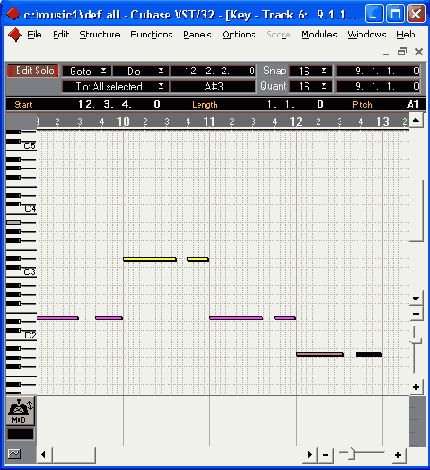Image resolution: width=430 pixels, height=470 pixels.
Task: Click the horizontal zoom out minus button
Action: coord(326,455)
